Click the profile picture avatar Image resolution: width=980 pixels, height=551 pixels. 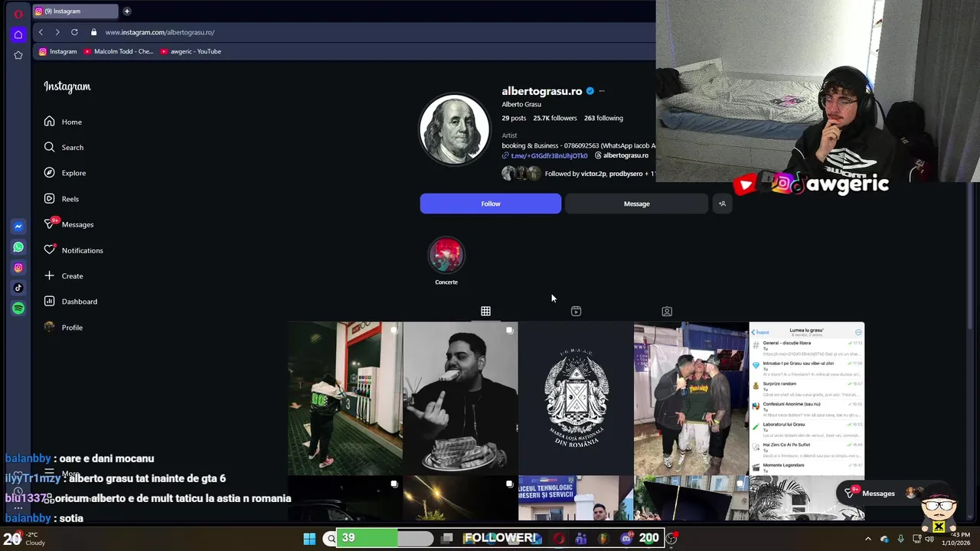(x=454, y=129)
